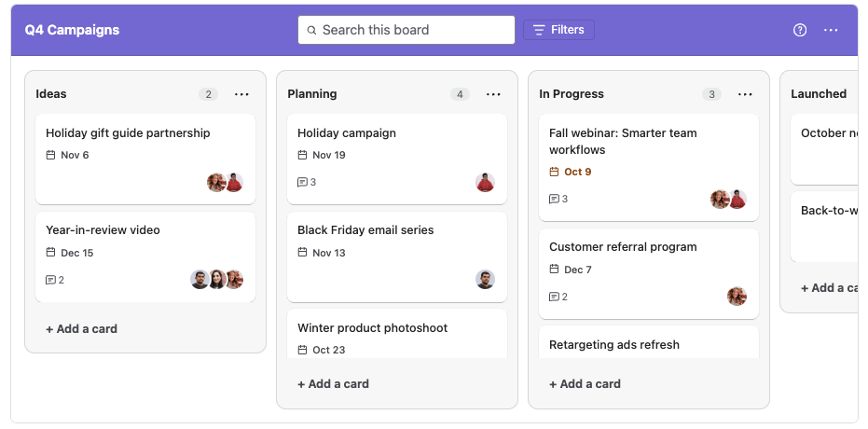This screenshot has width=868, height=429.
Task: Open Winter product photoshoot card
Action: point(397,334)
